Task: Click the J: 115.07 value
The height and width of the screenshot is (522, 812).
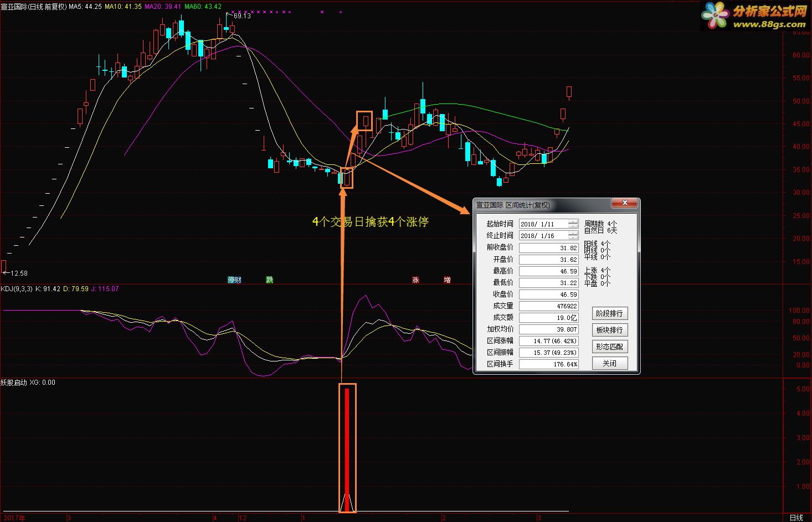Action: point(105,289)
